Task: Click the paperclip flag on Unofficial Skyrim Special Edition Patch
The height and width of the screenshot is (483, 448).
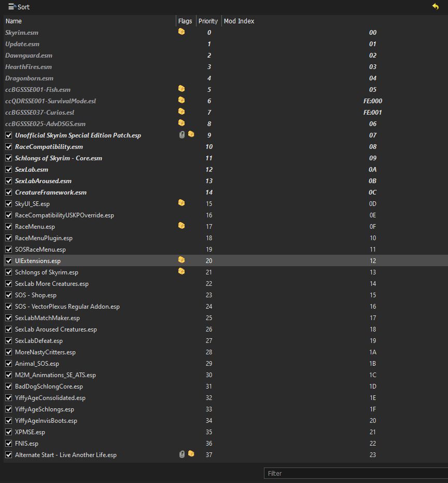Action: 182,134
